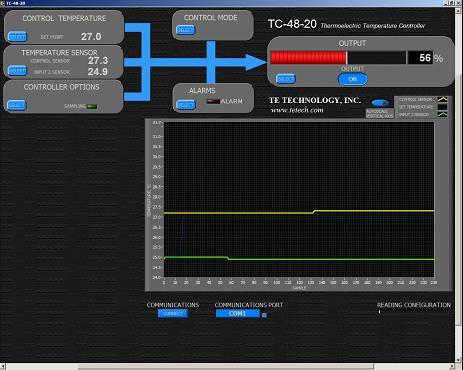The width and height of the screenshot is (463, 370).
Task: Click the 24.9 input 2 sensor reading
Action: tap(98, 72)
